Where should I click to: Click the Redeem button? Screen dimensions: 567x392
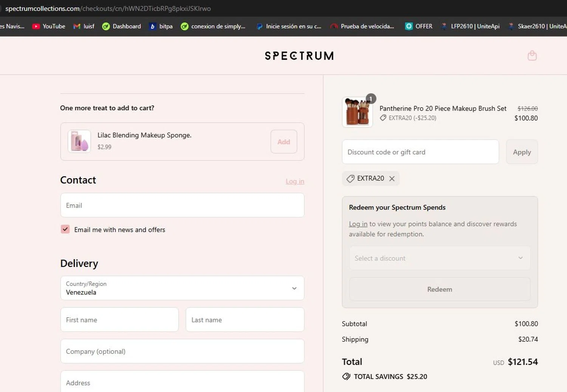[440, 289]
